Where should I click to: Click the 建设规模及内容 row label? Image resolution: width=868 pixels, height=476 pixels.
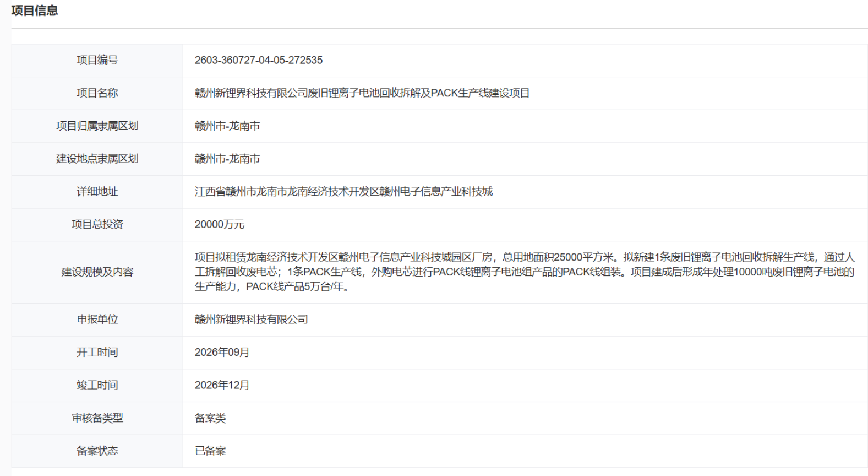click(97, 272)
